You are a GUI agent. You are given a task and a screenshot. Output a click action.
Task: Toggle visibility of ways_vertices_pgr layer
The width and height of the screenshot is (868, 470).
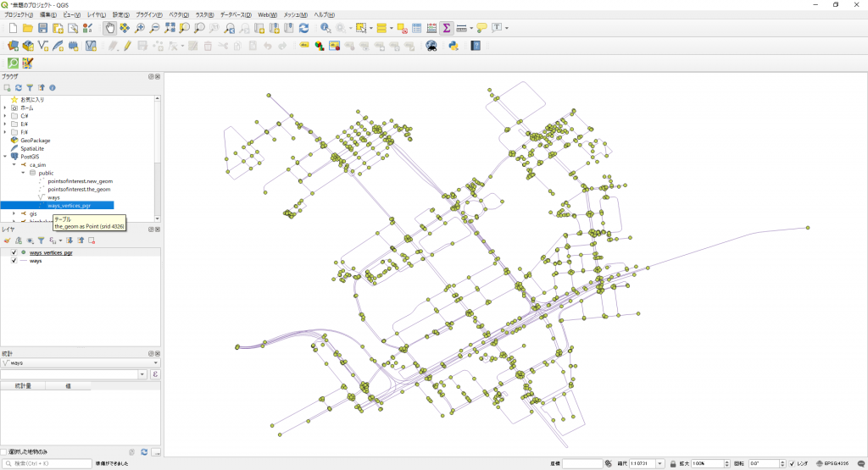(14, 252)
